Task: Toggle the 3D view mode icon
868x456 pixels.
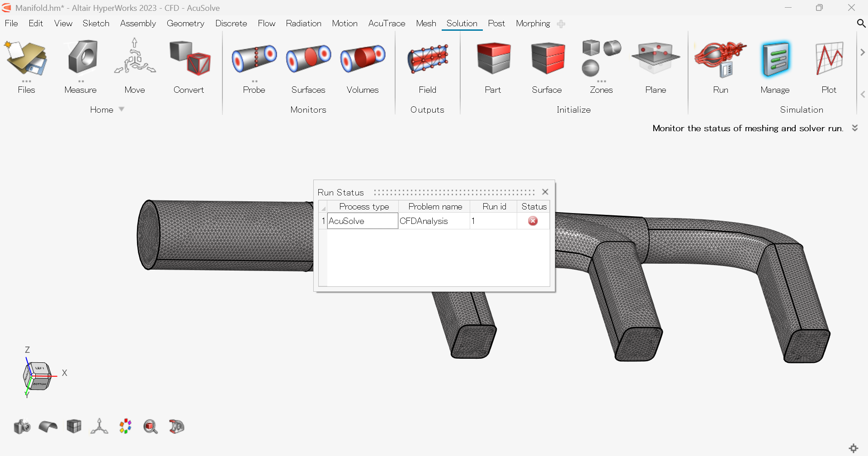Action: (x=176, y=426)
